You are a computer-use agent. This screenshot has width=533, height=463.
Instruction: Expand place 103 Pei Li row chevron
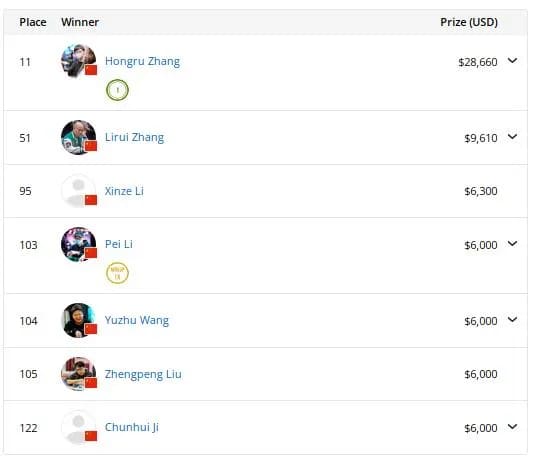[x=512, y=244]
